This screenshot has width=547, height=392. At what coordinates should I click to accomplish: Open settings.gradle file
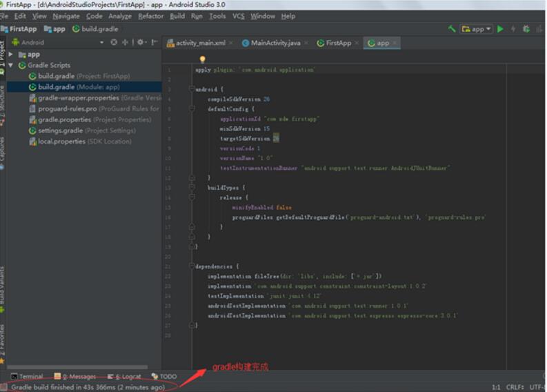[82, 130]
